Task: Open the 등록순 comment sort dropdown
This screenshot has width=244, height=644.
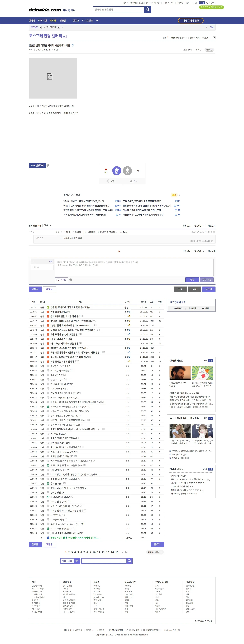Action: pyautogui.click(x=47, y=226)
